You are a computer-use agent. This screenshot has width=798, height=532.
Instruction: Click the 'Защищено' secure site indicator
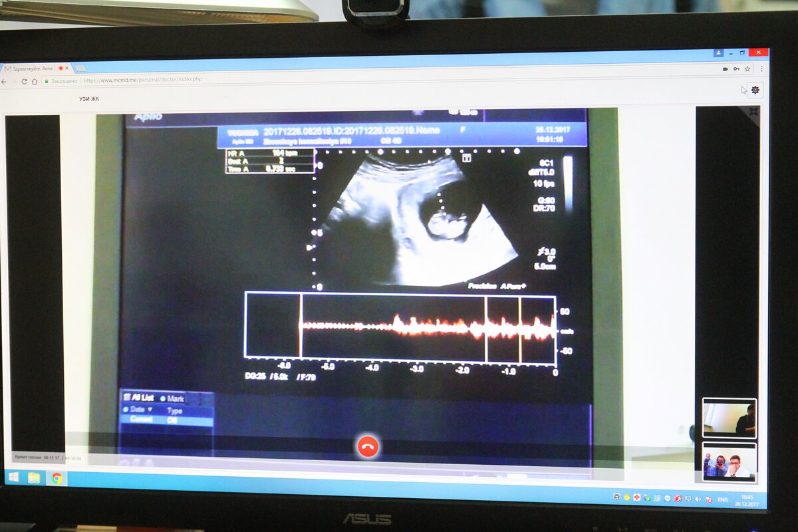[61, 80]
